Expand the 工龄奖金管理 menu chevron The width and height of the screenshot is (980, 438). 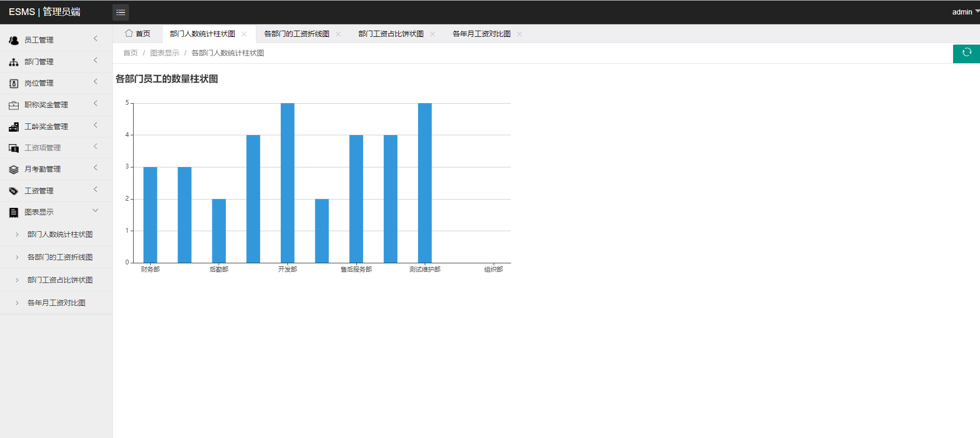[95, 125]
